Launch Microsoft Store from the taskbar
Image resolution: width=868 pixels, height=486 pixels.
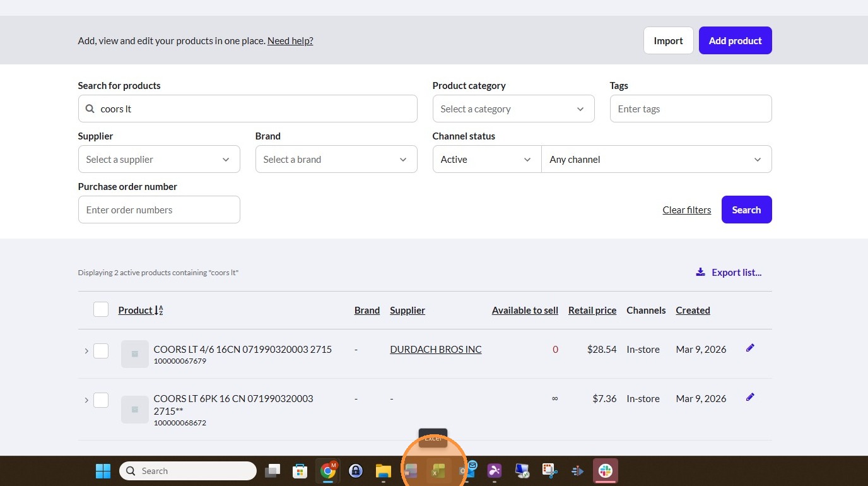pos(300,471)
